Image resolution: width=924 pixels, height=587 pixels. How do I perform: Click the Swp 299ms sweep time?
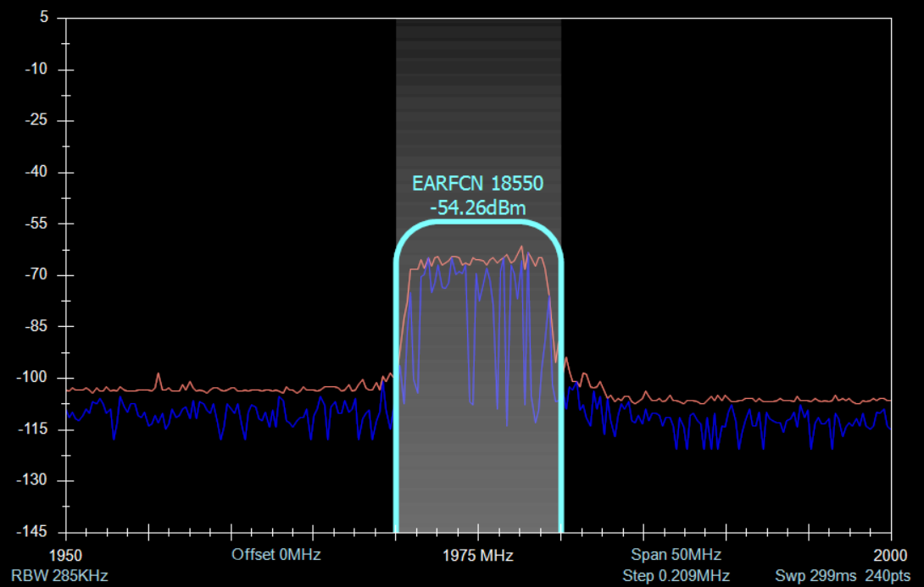point(815,576)
